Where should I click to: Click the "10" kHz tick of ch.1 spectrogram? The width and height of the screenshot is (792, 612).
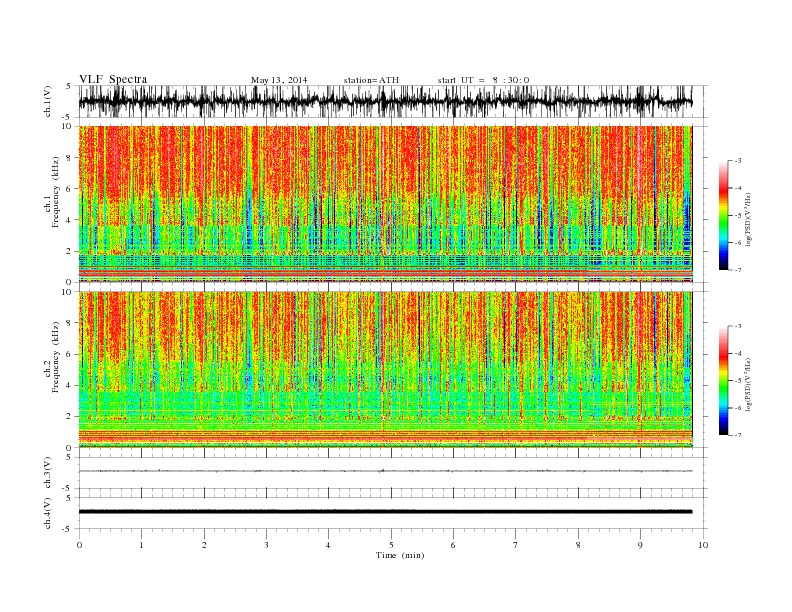(68, 126)
